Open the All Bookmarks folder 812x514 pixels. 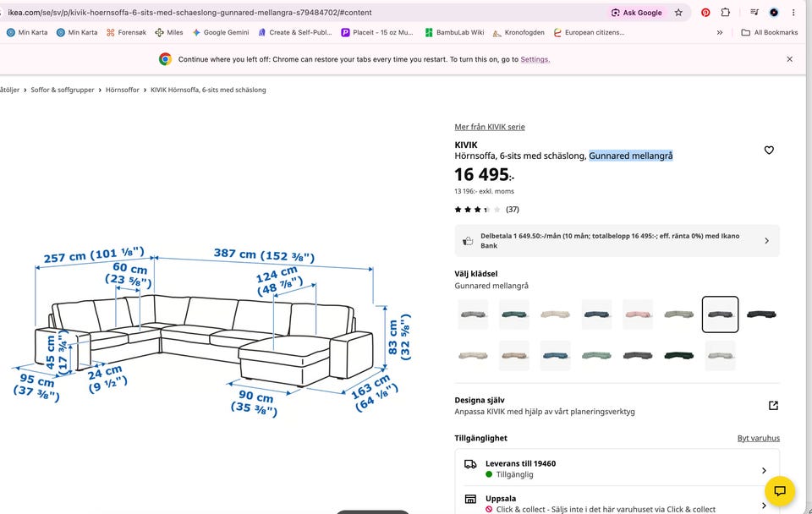770,32
